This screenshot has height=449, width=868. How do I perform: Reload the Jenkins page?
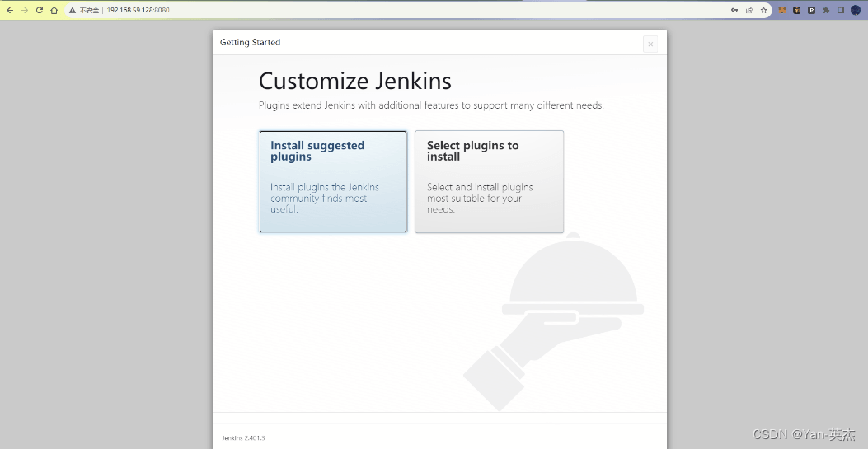click(x=40, y=10)
